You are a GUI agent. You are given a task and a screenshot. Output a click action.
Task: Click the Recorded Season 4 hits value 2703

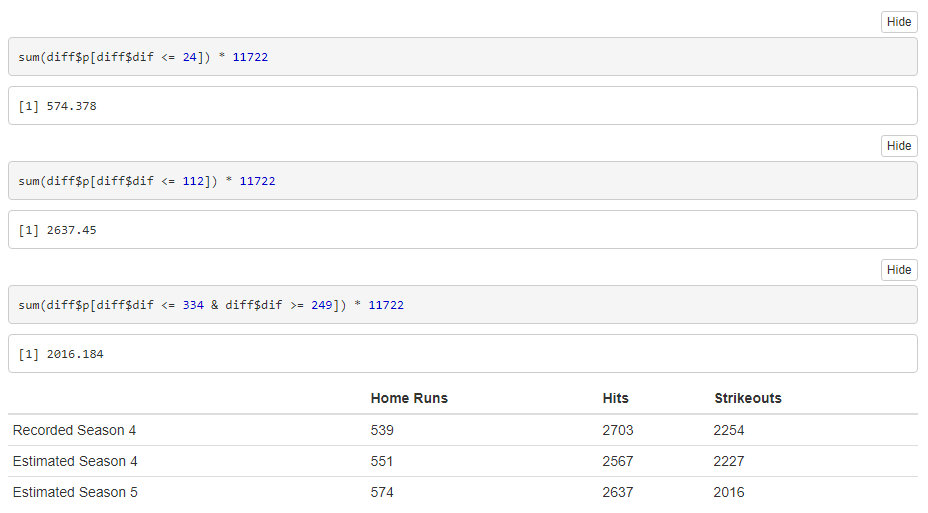pos(617,430)
